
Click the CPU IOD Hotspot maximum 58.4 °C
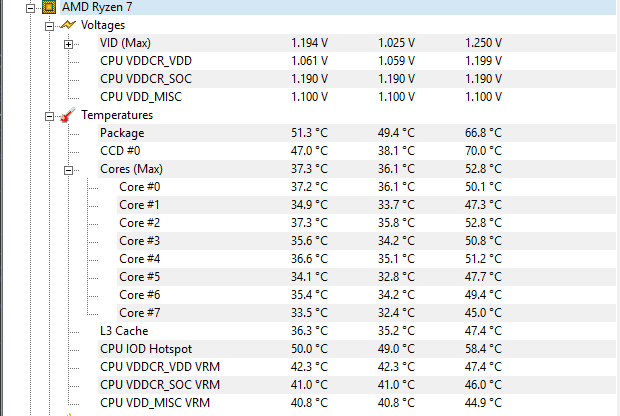tap(484, 349)
